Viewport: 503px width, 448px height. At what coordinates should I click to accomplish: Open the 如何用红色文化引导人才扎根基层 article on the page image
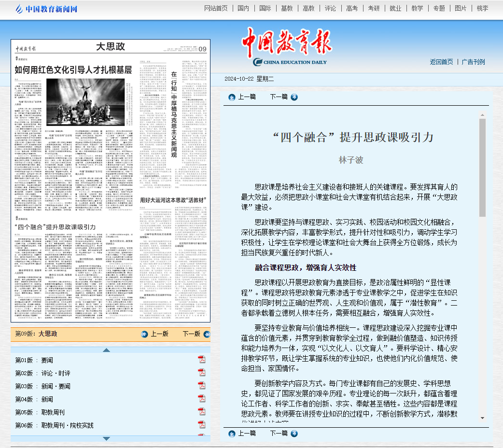pos(73,70)
